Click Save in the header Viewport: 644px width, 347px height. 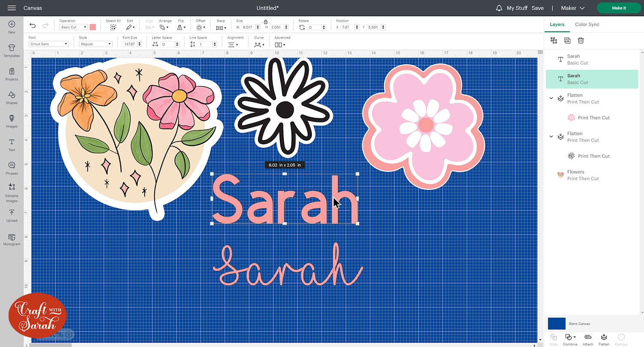tap(538, 8)
